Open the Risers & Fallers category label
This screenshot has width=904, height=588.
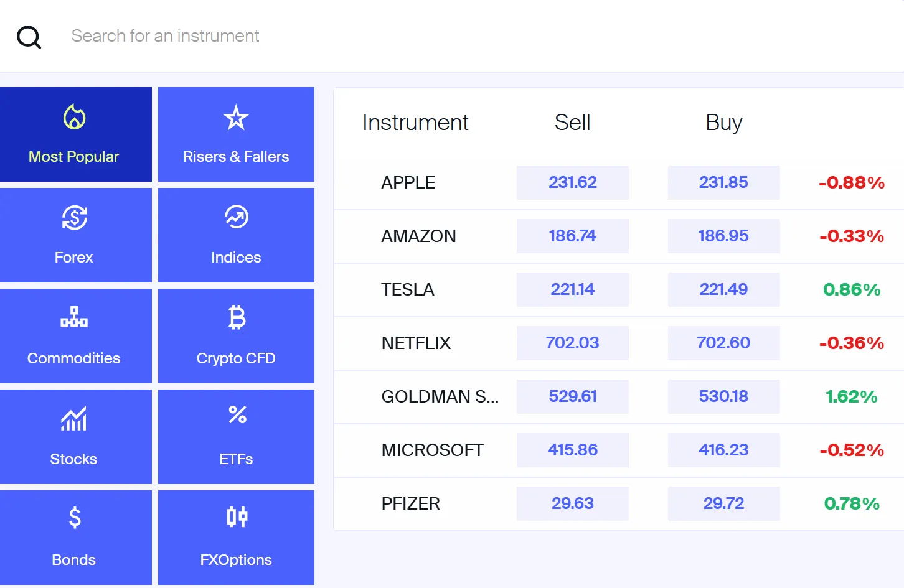coord(236,157)
